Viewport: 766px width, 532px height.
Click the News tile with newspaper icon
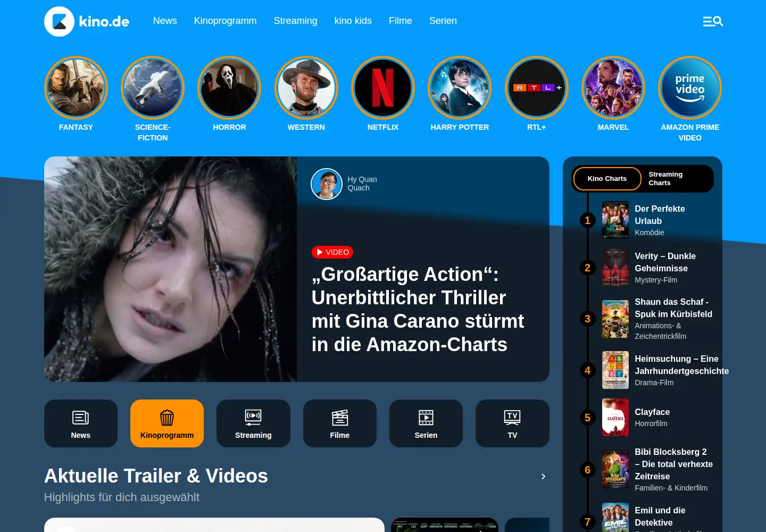click(81, 423)
